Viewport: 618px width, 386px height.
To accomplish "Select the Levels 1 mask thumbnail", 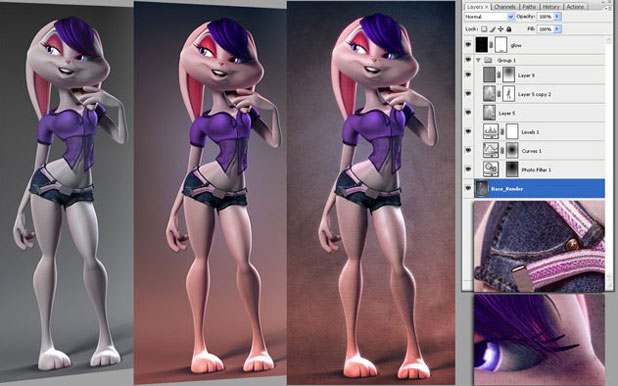I will (512, 132).
